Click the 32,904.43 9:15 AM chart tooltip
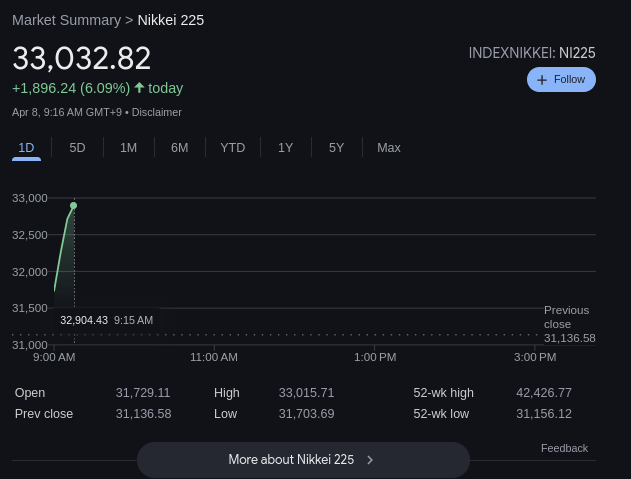This screenshot has height=479, width=631. 107,320
